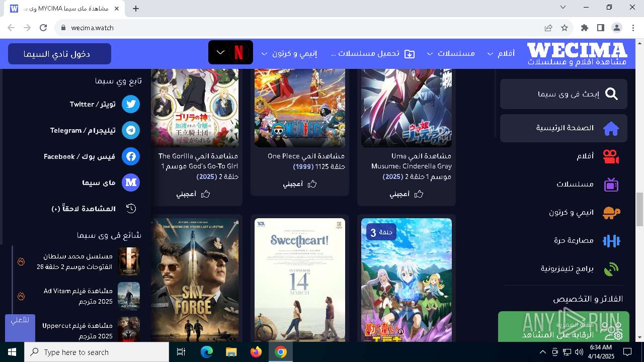Click the site search input field
Image resolution: width=644 pixels, height=362 pixels.
click(x=563, y=94)
